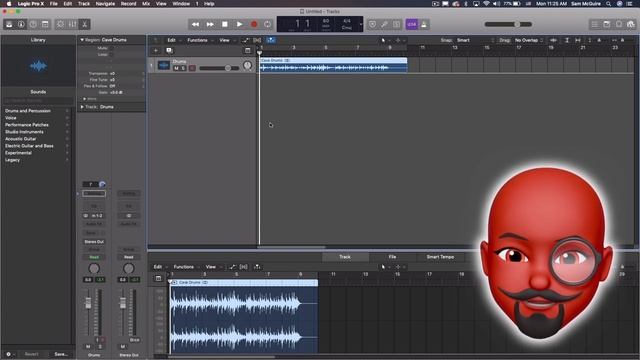Screen dimensions: 640x360
Task: Solo the Drums track with its S button
Action: pyautogui.click(x=183, y=68)
